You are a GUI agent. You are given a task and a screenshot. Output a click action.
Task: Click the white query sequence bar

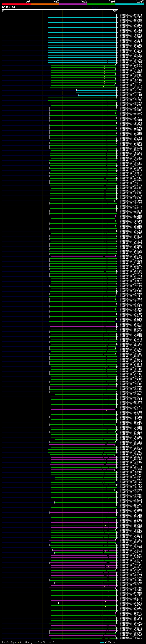click(x=60, y=9)
